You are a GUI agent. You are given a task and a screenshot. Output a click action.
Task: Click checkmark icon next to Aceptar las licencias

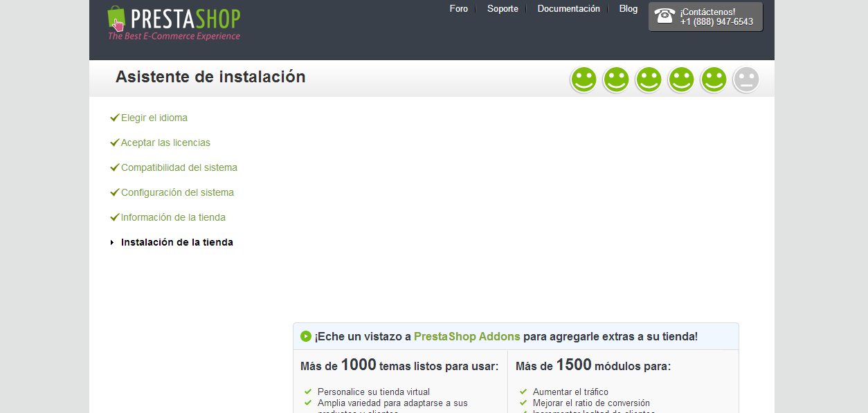click(115, 143)
